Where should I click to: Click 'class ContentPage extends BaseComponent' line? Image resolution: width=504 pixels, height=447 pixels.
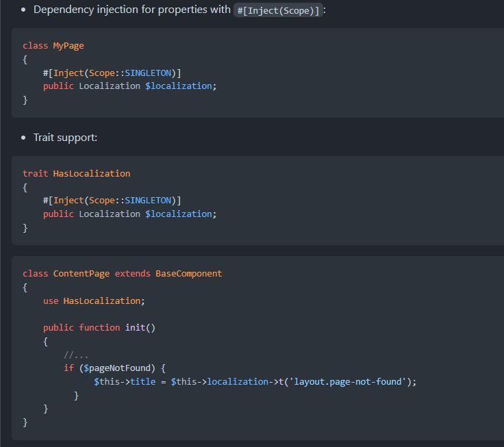point(122,273)
